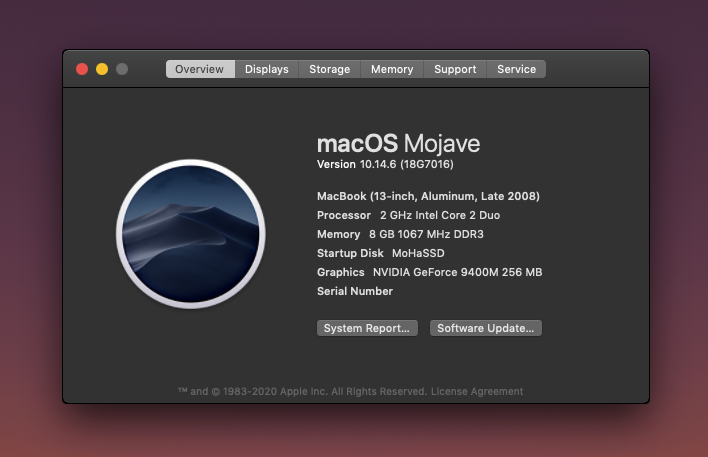Click the 'Startup Disk' label
This screenshot has height=457, width=708.
point(350,253)
